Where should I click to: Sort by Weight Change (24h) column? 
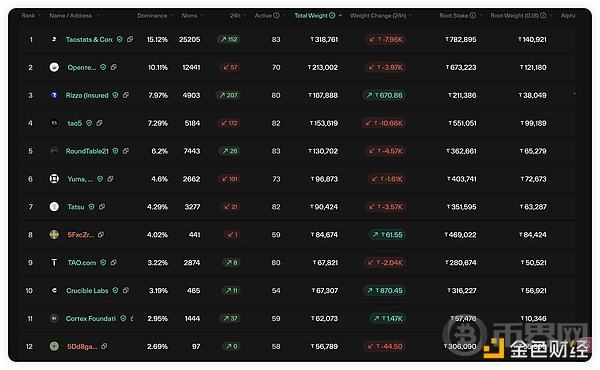coord(378,15)
